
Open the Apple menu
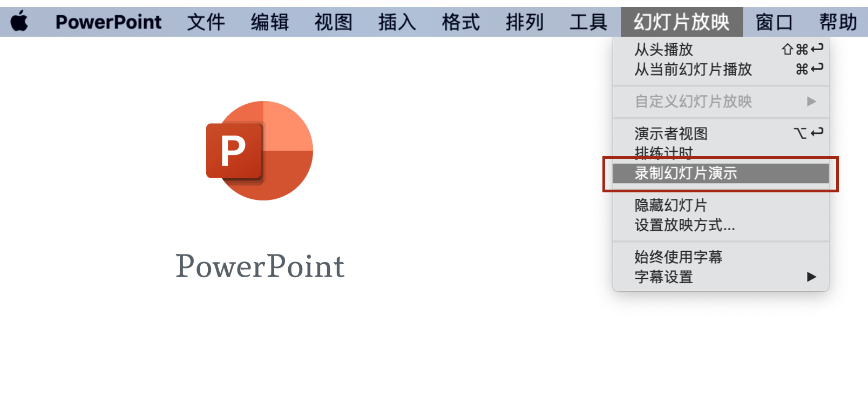[19, 22]
